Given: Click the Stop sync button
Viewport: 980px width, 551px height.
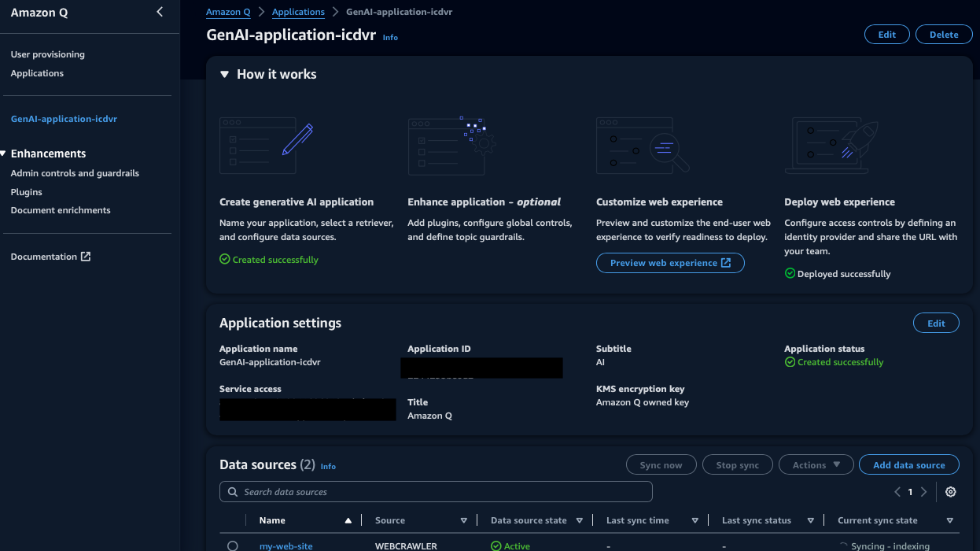Looking at the screenshot, I should click(738, 465).
